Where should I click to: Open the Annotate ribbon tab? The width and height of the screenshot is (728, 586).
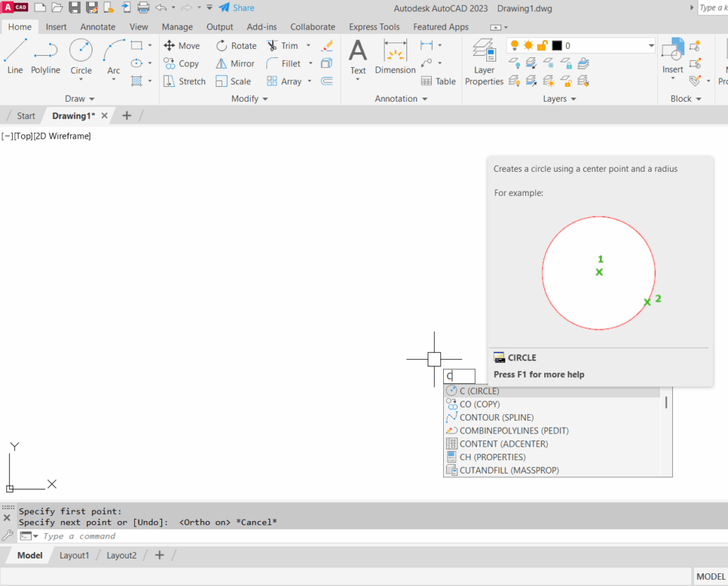[x=98, y=27]
